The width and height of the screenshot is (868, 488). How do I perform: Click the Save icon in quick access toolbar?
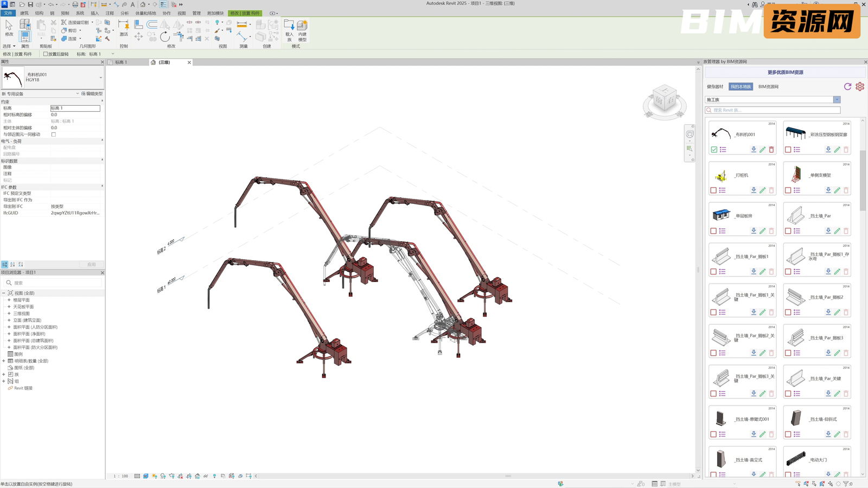click(30, 4)
